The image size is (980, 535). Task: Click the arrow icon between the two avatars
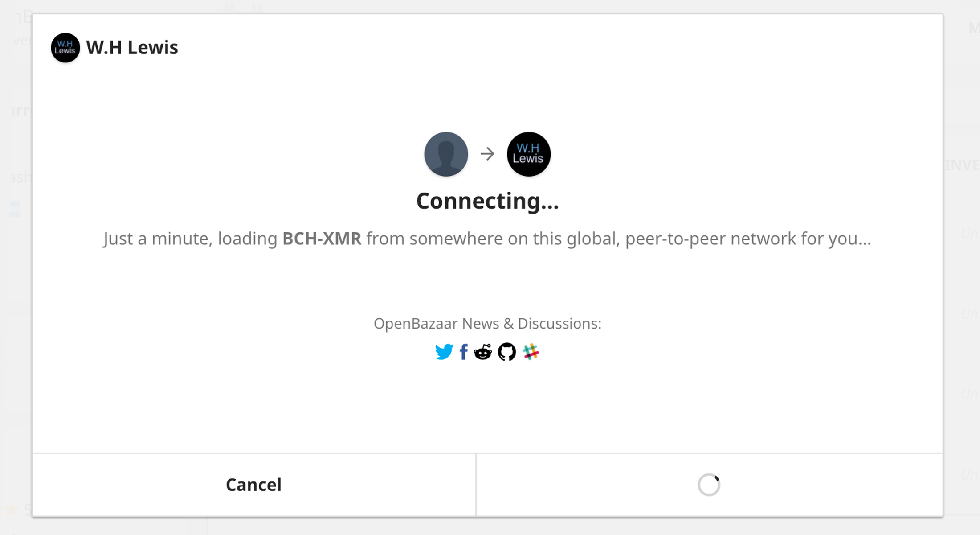point(487,154)
